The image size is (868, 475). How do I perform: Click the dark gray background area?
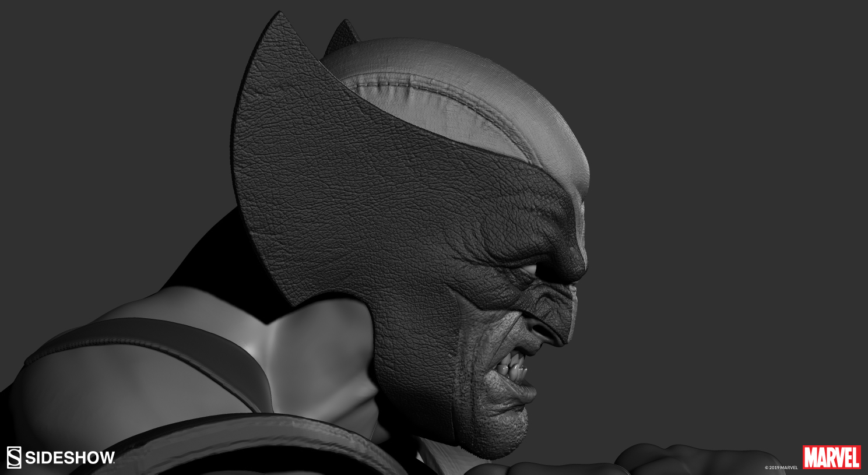pos(729,175)
